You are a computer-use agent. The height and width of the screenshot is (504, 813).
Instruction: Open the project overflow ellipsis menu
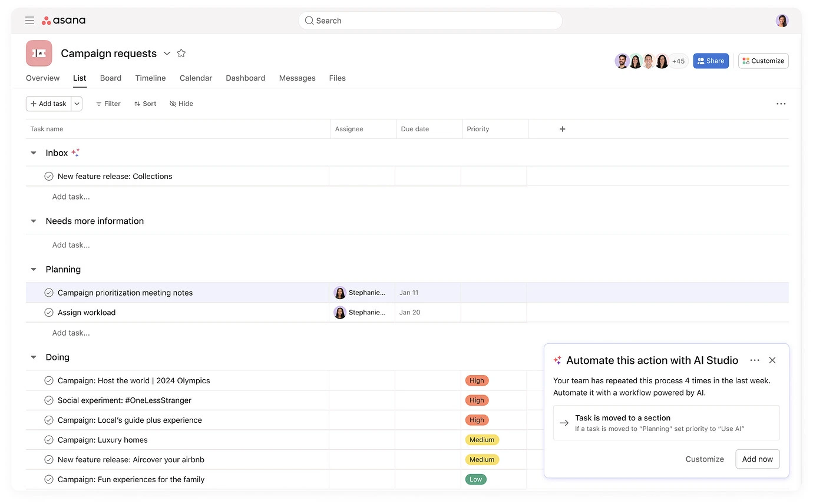point(781,104)
